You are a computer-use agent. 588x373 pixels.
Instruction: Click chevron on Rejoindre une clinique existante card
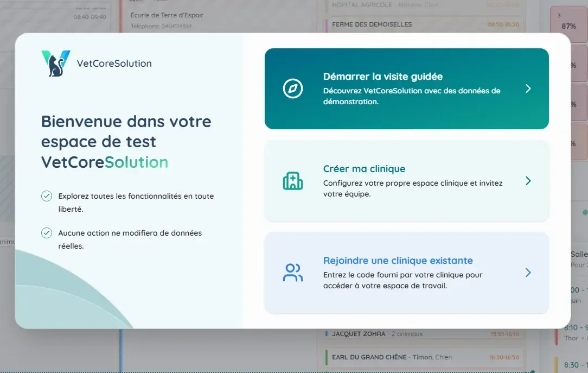click(x=528, y=273)
